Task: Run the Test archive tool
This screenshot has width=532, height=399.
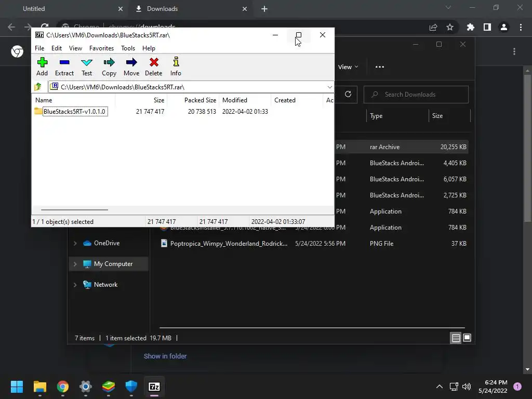Action: pyautogui.click(x=87, y=66)
